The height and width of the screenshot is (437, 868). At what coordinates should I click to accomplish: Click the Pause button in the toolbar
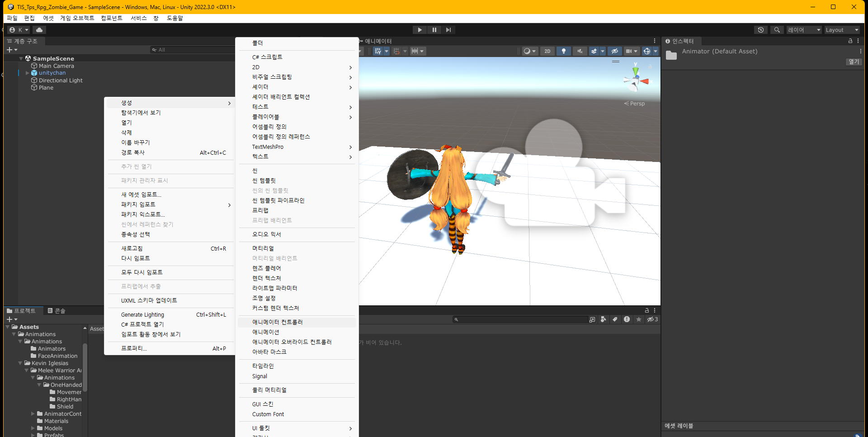coord(434,30)
